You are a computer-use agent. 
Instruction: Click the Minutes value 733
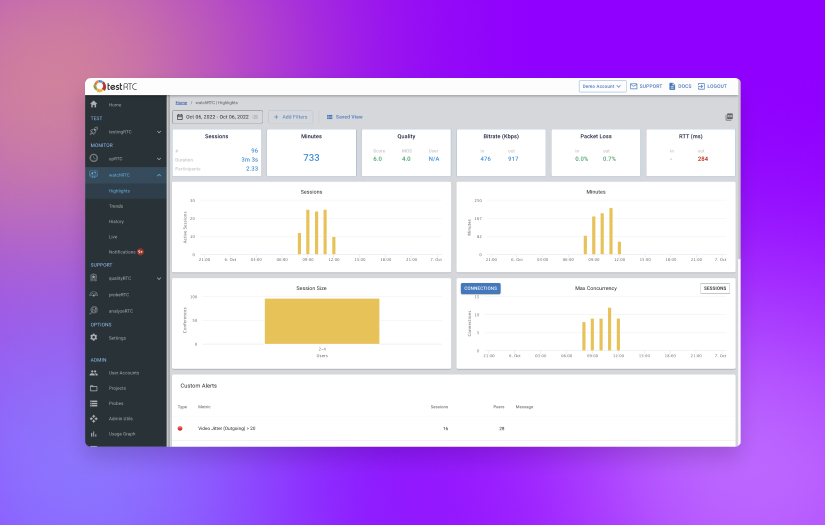tap(311, 158)
